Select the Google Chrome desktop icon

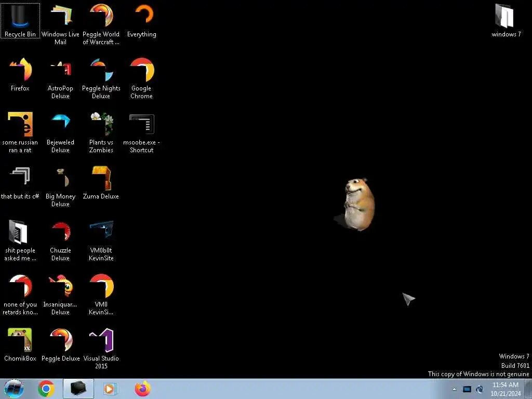pyautogui.click(x=142, y=78)
